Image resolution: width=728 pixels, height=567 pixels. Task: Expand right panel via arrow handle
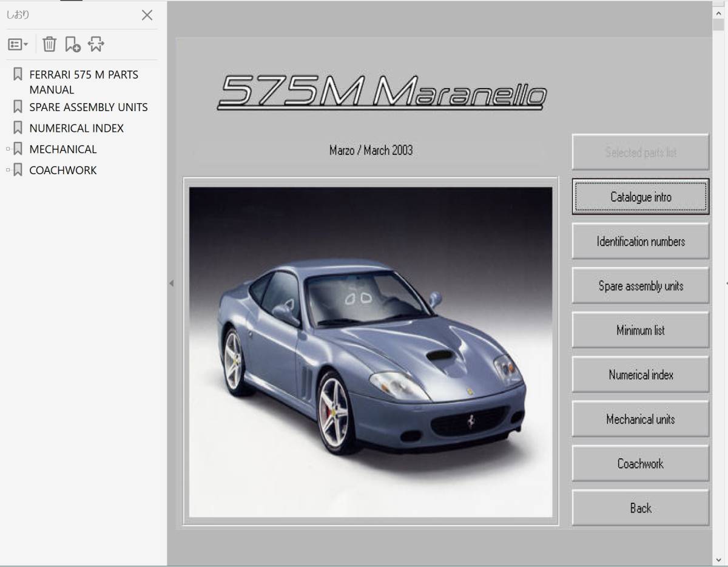(726, 283)
